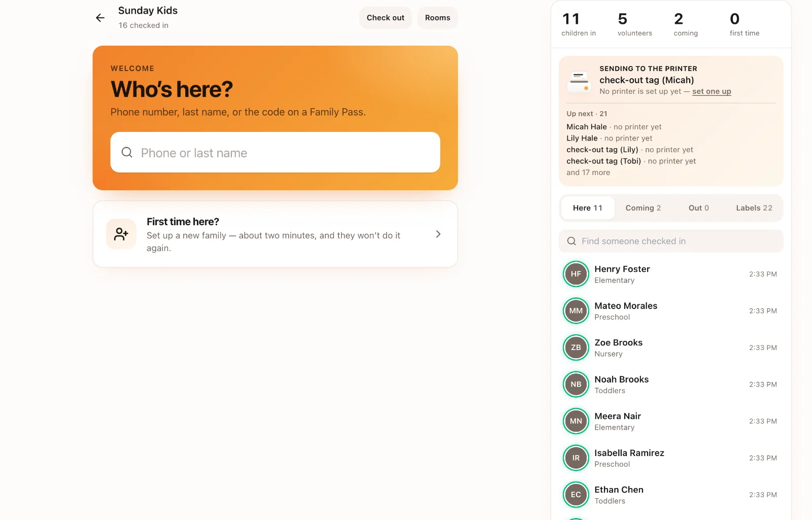Screen dimensions: 812x520
Task: Click the 2 coming stat
Action: coord(686,24)
